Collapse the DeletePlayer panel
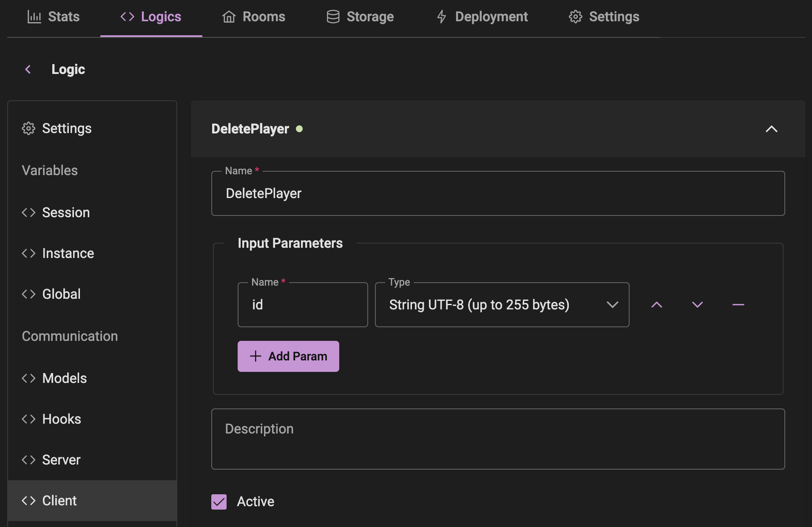This screenshot has height=527, width=812. pyautogui.click(x=771, y=129)
